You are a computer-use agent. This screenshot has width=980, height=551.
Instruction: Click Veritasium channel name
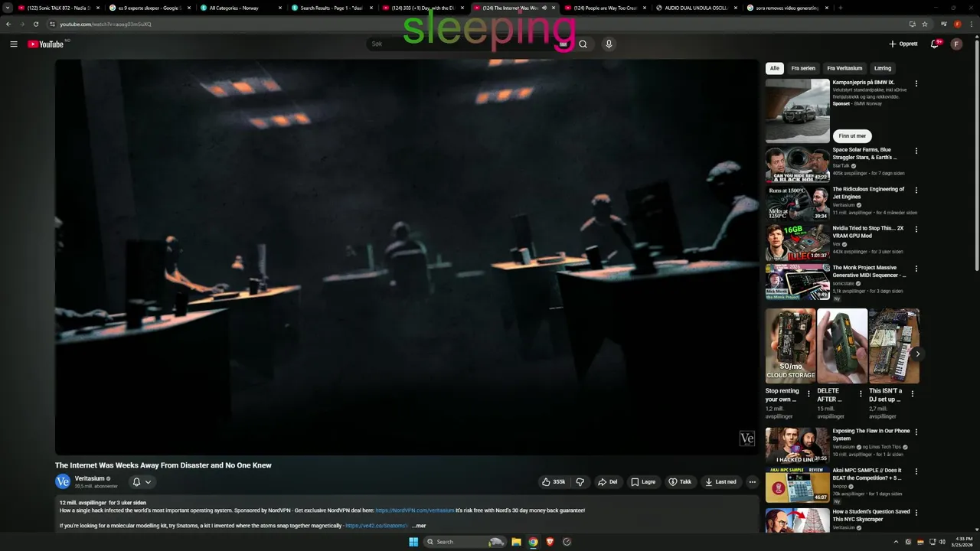(x=90, y=478)
